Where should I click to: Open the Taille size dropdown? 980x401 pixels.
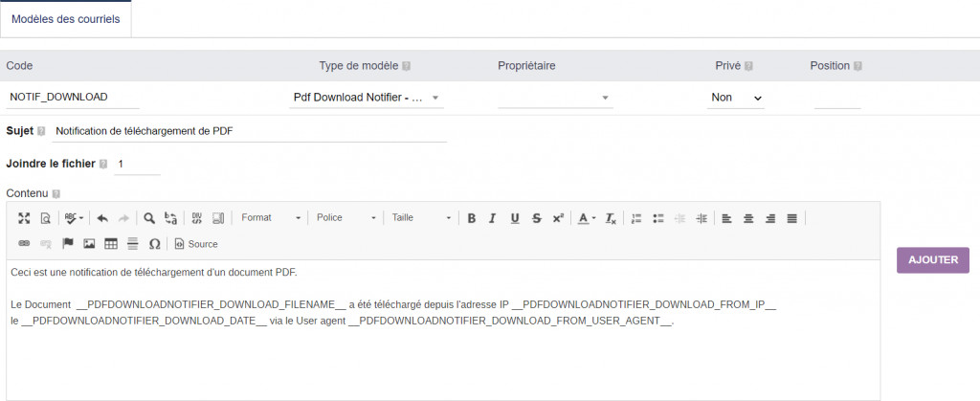421,218
